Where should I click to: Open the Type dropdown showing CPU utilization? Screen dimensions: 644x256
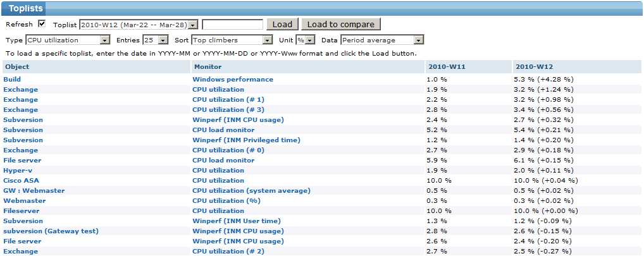pyautogui.click(x=68, y=40)
